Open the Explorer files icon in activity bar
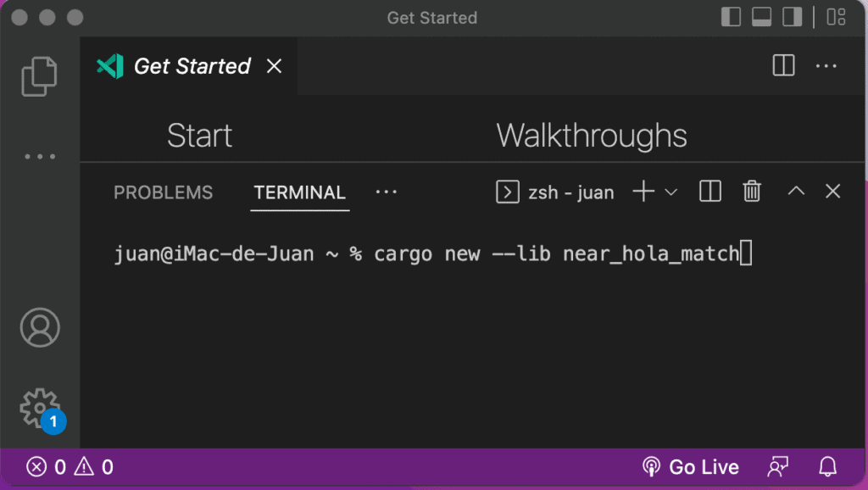868x490 pixels. pyautogui.click(x=39, y=76)
